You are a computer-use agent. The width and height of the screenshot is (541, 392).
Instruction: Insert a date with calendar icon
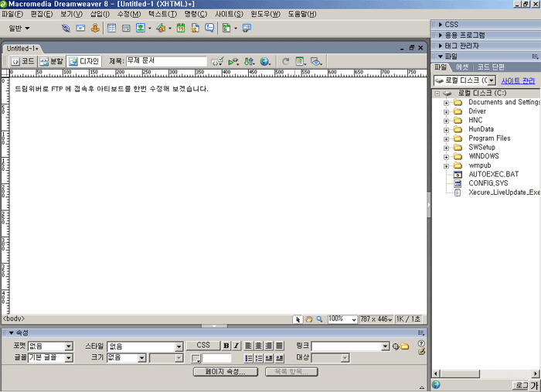pyautogui.click(x=181, y=29)
